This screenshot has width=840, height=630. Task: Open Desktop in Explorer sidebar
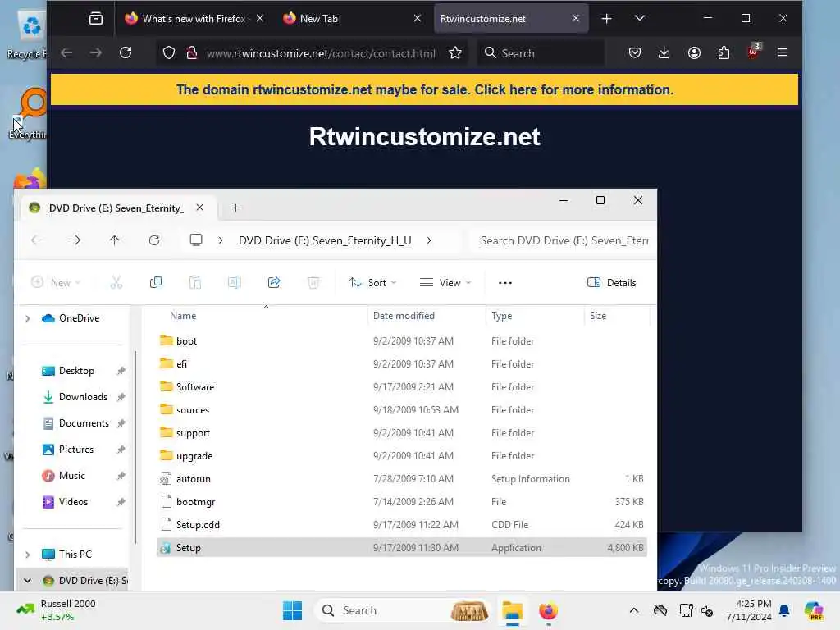(76, 371)
